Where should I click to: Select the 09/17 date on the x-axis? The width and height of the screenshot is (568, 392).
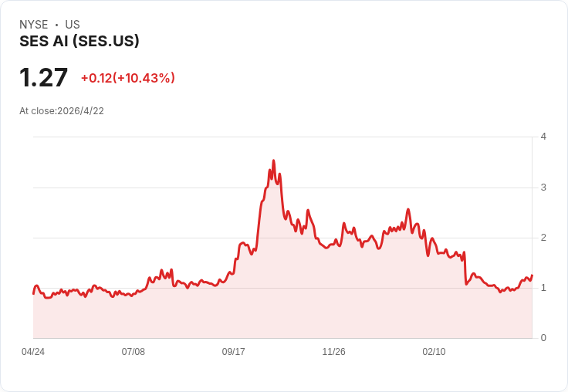pos(234,352)
